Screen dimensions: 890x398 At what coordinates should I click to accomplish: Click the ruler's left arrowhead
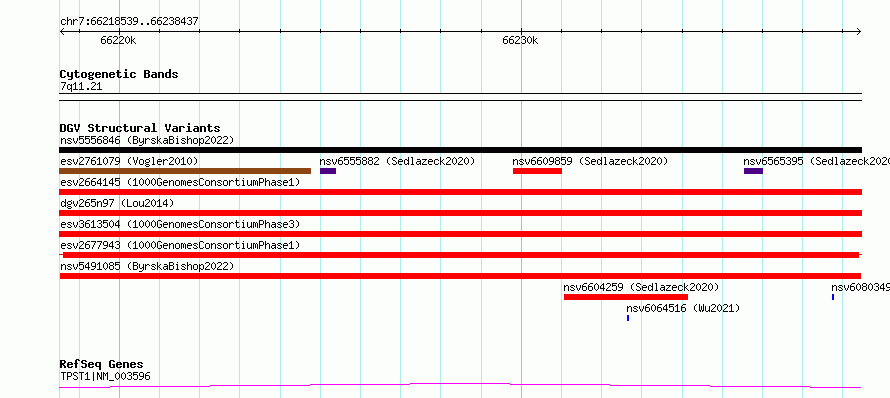(62, 31)
